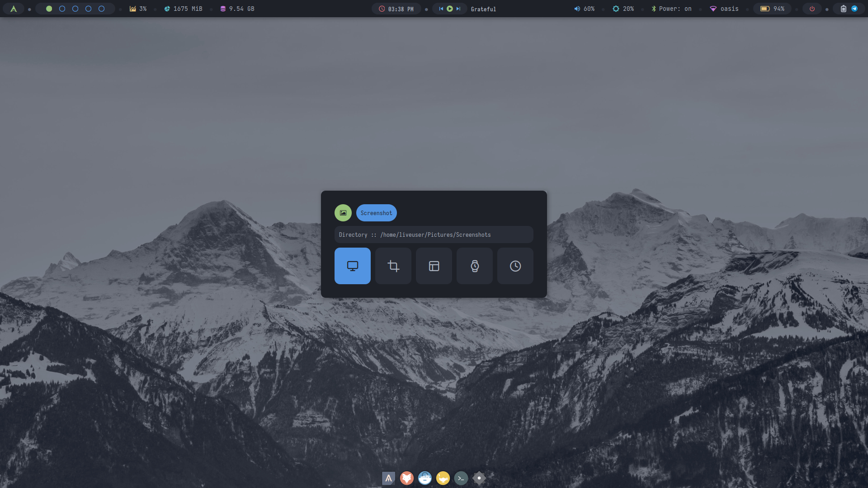
Task: Click the Directory path field
Action: pos(434,235)
